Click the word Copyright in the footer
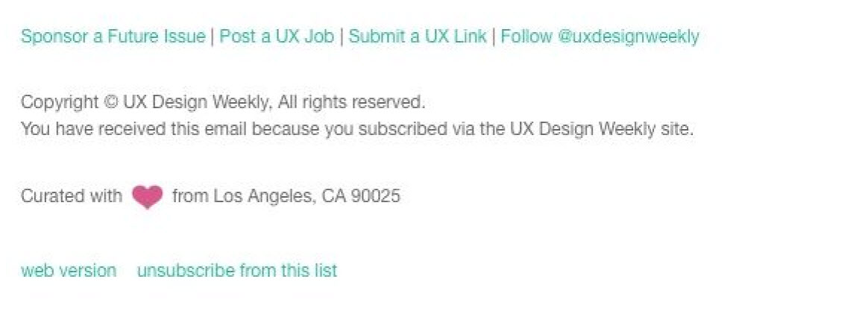 [60, 102]
